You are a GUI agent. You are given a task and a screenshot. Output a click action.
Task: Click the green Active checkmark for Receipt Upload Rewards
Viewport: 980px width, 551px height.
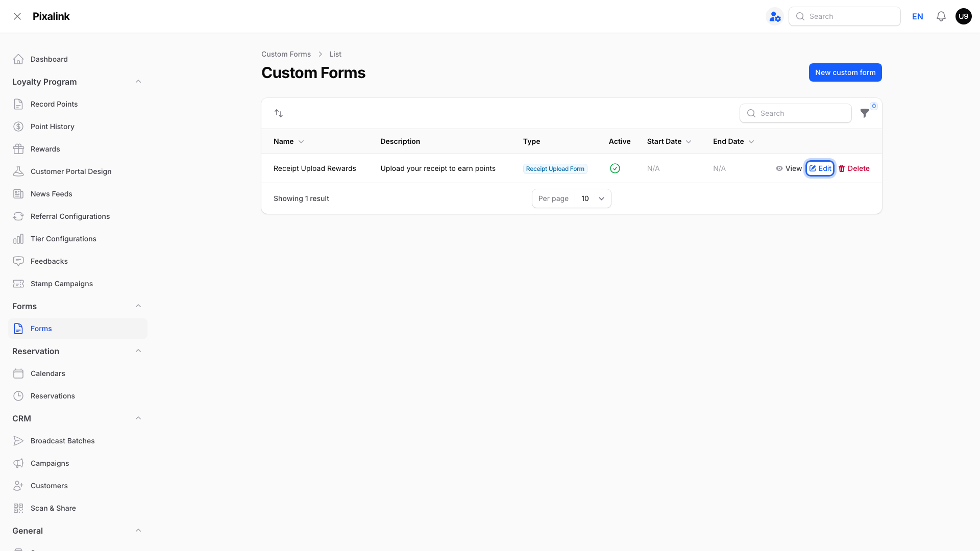click(x=615, y=168)
